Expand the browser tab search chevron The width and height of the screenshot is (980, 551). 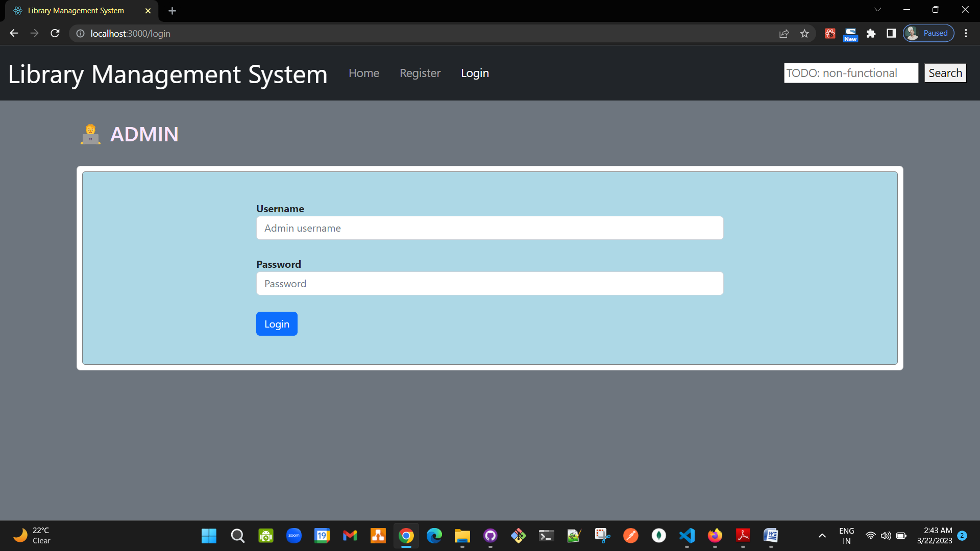(x=877, y=9)
